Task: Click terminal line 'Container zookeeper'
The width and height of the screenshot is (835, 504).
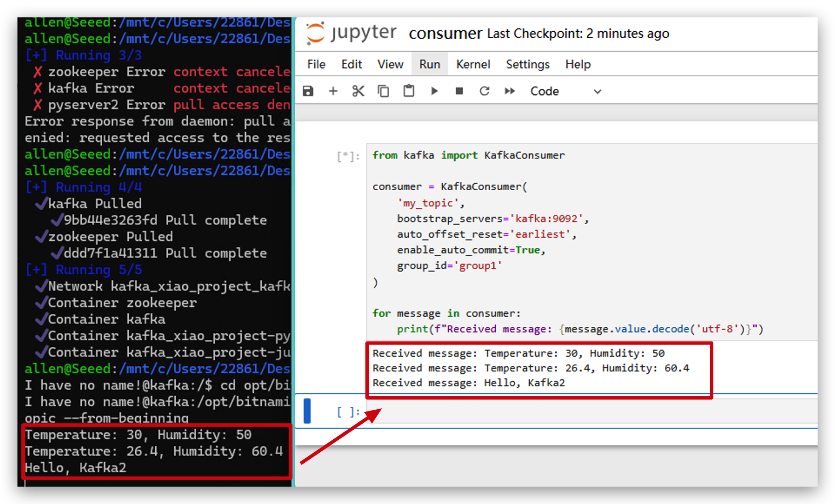Action: coord(116,303)
